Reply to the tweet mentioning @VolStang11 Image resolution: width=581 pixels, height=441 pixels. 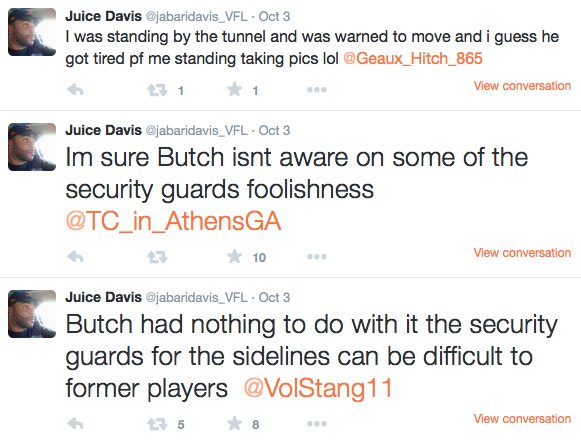76,424
